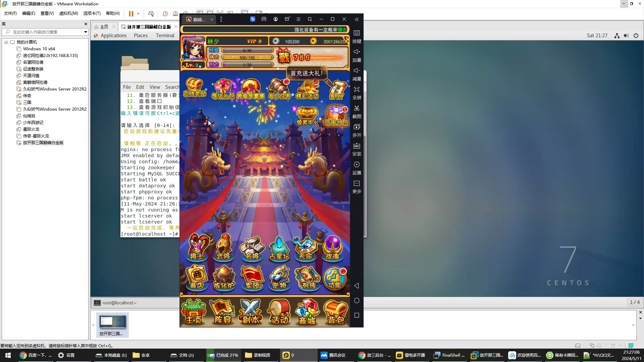Tap the Android recents square button
Screen dimensions: 644x362
pyautogui.click(x=357, y=315)
